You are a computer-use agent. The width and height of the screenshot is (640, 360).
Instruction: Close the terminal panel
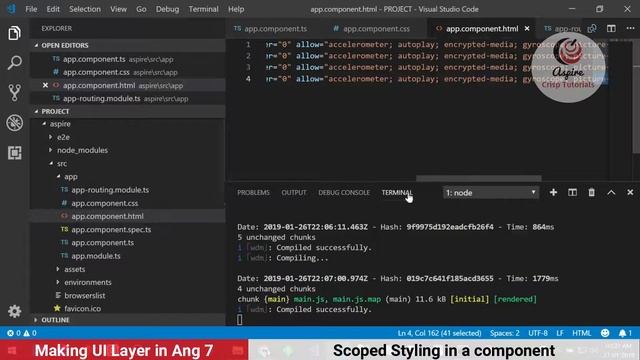coord(630,192)
